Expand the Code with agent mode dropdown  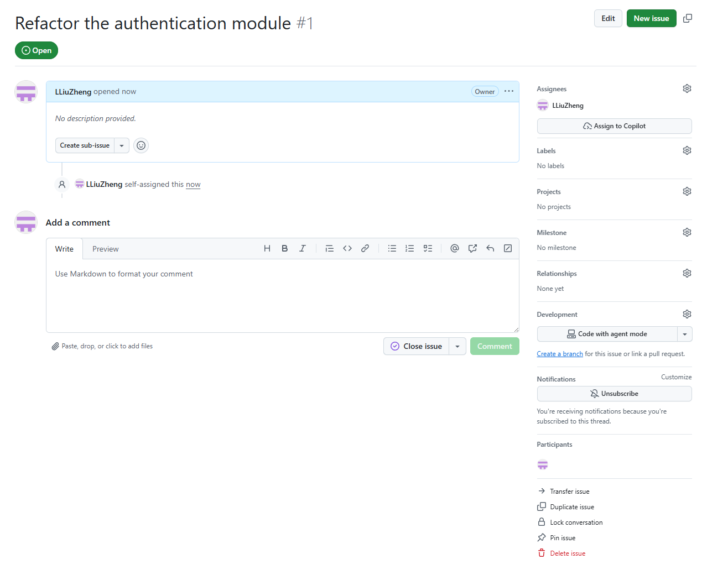click(685, 334)
